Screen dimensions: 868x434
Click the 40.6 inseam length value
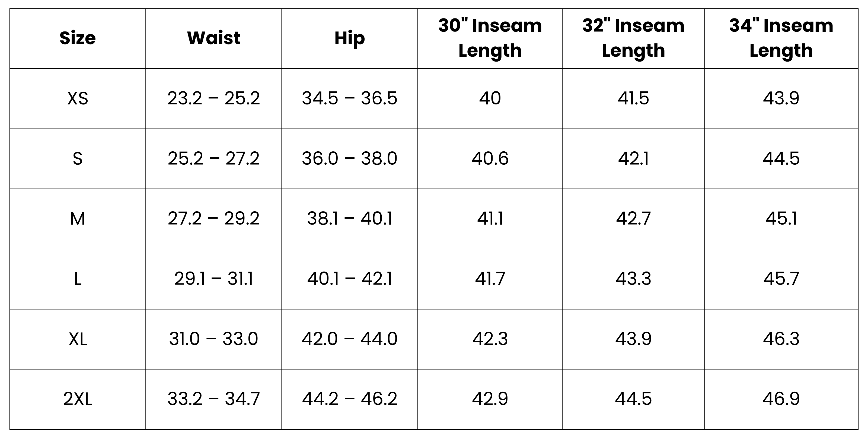(x=490, y=159)
